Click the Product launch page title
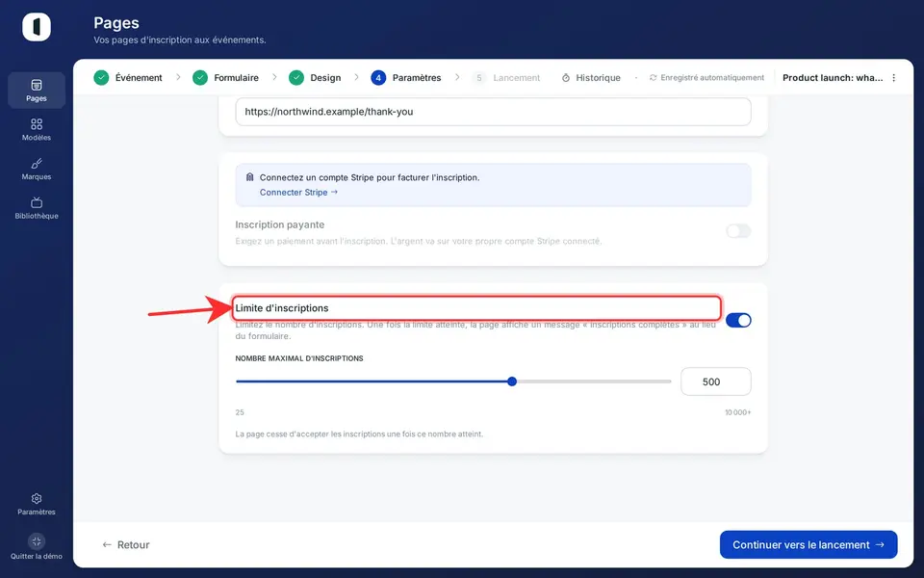This screenshot has height=578, width=924. 833,78
